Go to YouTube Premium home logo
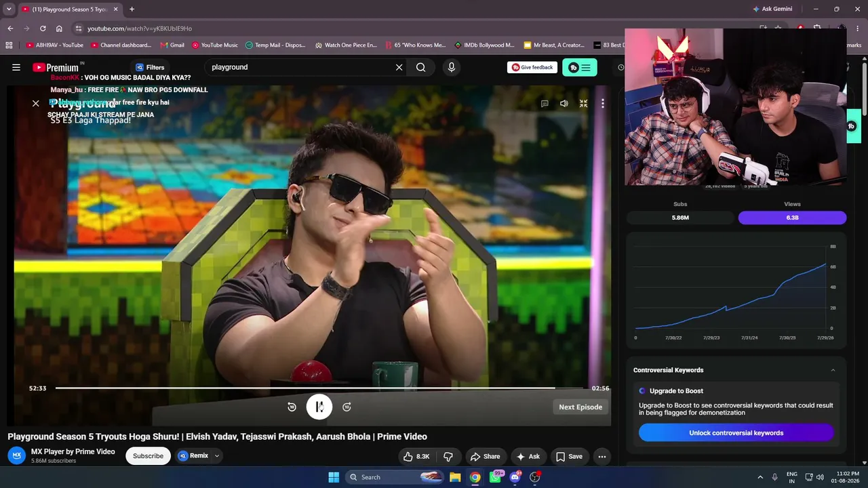This screenshot has height=488, width=868. tap(56, 67)
